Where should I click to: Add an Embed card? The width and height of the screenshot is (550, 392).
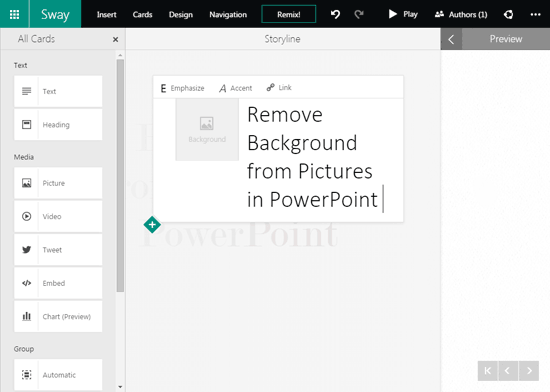click(x=58, y=283)
